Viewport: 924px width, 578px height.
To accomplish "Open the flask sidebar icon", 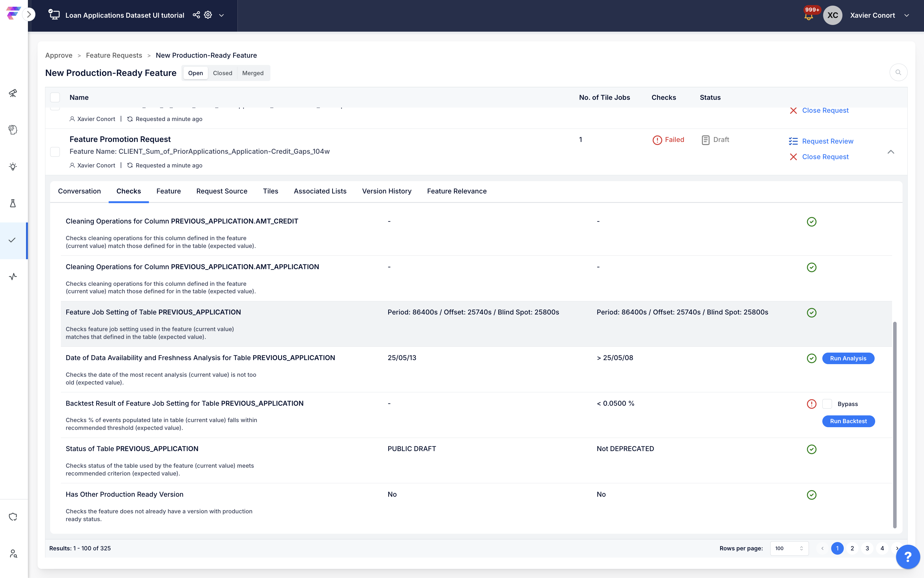I will 13,203.
